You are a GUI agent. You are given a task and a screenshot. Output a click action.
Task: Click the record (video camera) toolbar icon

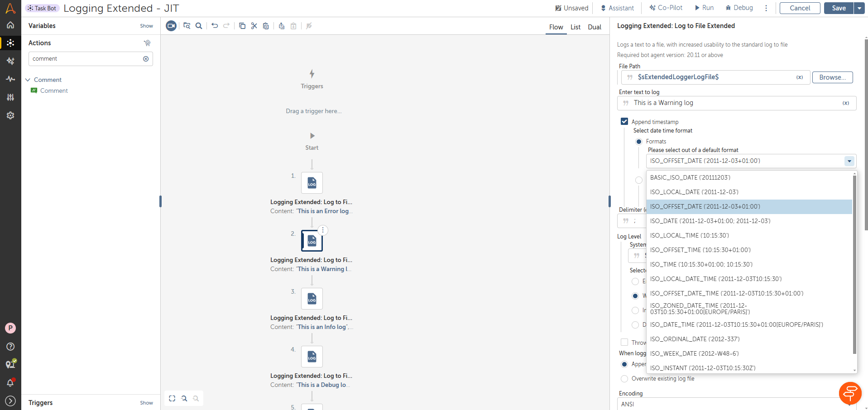(x=171, y=26)
